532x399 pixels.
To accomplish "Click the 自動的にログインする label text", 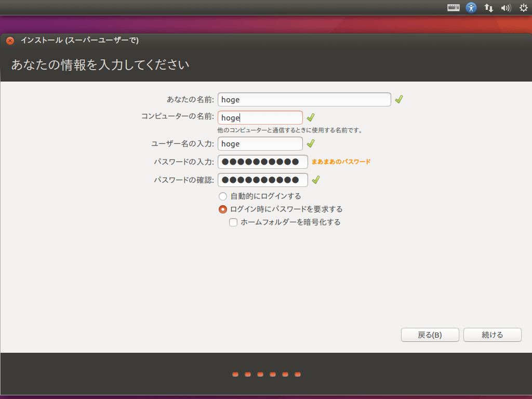I will (265, 196).
